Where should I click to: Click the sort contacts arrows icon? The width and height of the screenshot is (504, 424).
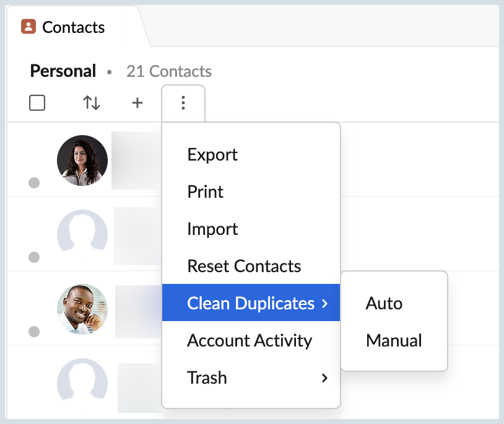point(92,103)
